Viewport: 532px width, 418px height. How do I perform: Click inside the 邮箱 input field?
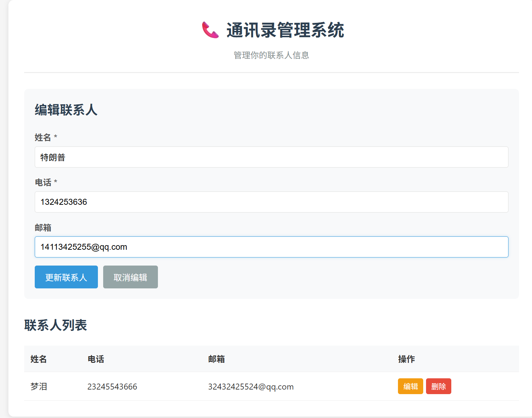coord(246,247)
